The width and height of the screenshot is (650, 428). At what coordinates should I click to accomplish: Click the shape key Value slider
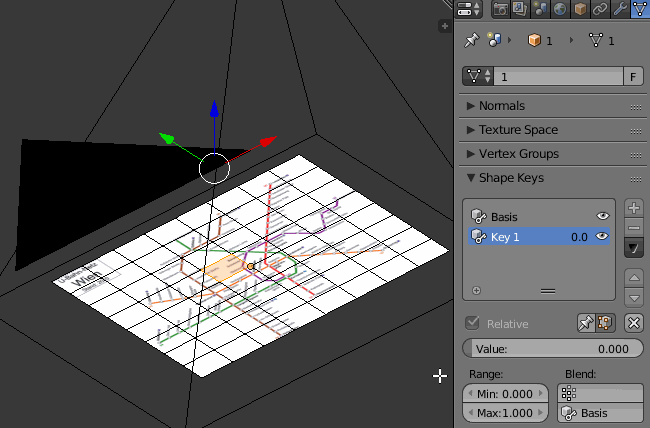(553, 349)
